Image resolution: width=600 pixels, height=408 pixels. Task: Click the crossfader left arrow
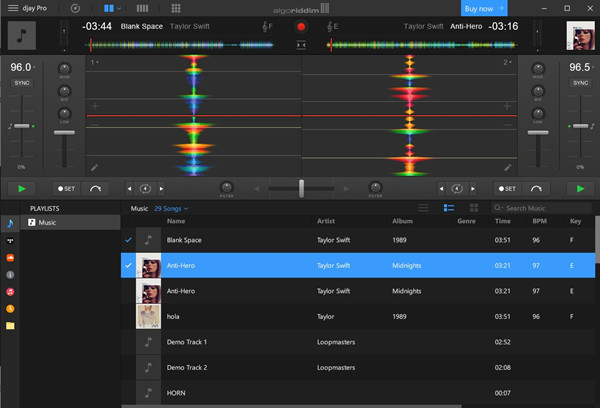point(257,189)
